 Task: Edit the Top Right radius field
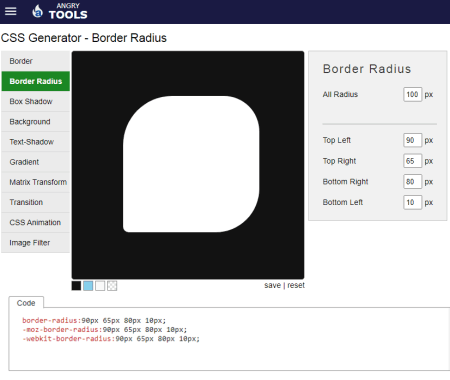[x=412, y=161]
